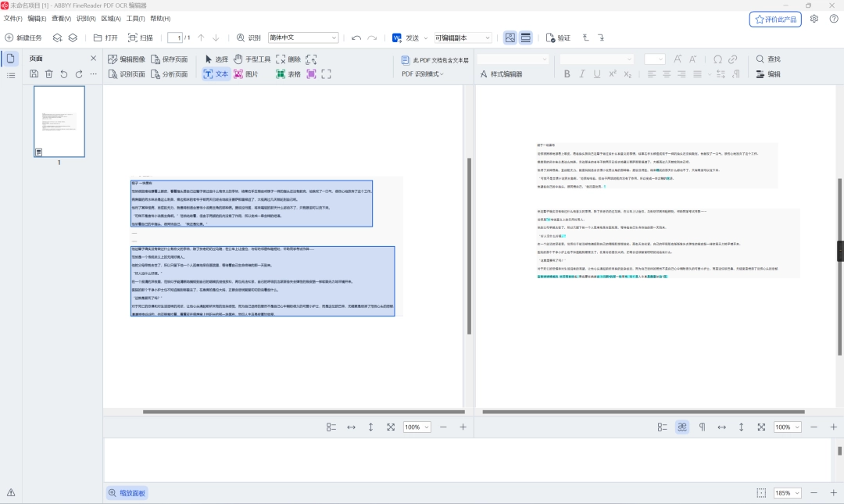Click the 新建任务 (New Task) button
844x504 pixels.
[23, 38]
